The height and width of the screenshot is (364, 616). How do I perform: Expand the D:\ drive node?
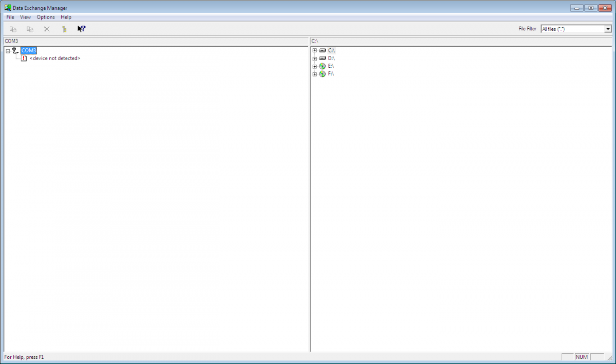coord(314,59)
